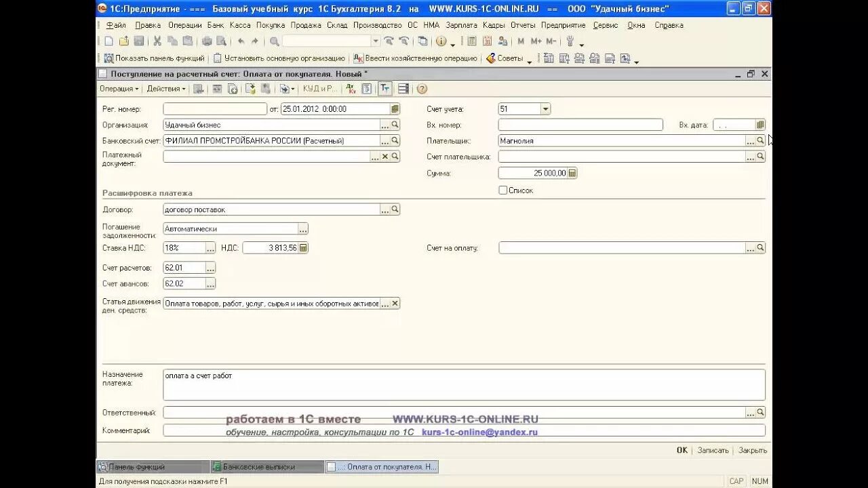Screen dimensions: 868x488
Task: Click the Open file toolbar icon
Action: [123, 41]
